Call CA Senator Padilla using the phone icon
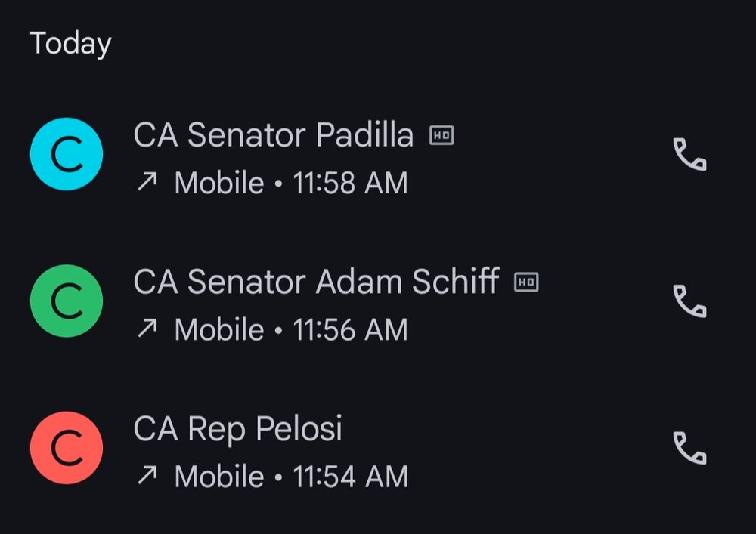The image size is (756, 534). 690,153
